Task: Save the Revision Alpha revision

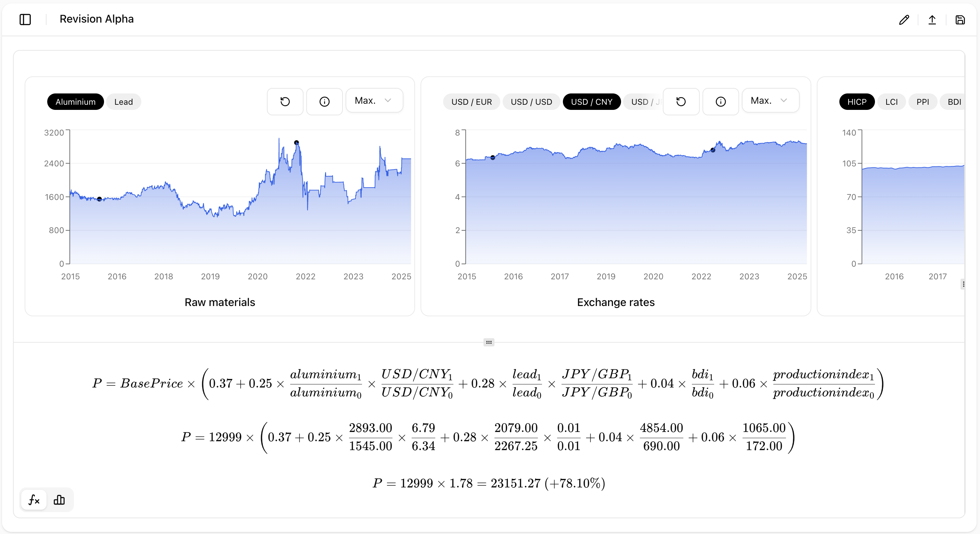Action: click(x=960, y=20)
